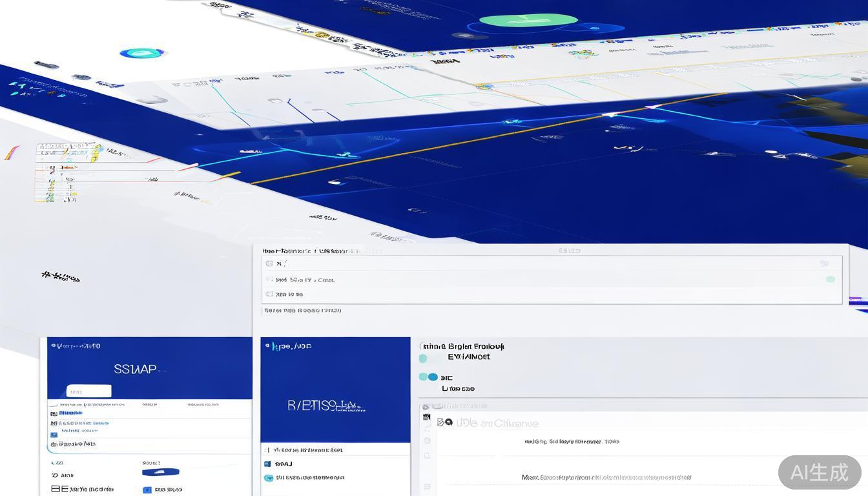Click the blue square icon beside bottom label
The width and height of the screenshot is (868, 496).
147,490
